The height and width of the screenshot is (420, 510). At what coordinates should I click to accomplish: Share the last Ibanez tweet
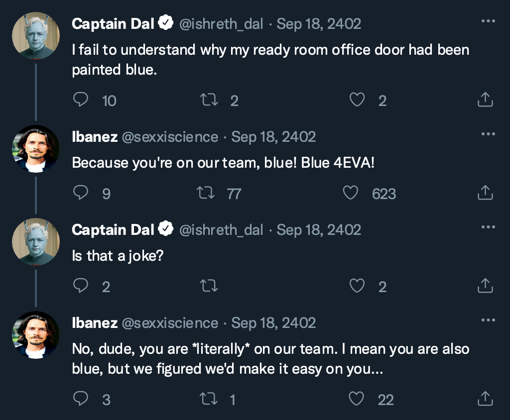click(x=485, y=398)
